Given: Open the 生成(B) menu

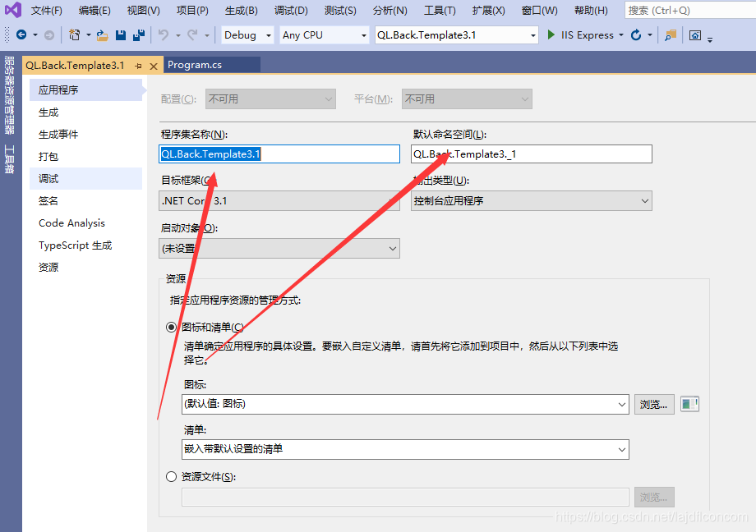Looking at the screenshot, I should pyautogui.click(x=242, y=10).
